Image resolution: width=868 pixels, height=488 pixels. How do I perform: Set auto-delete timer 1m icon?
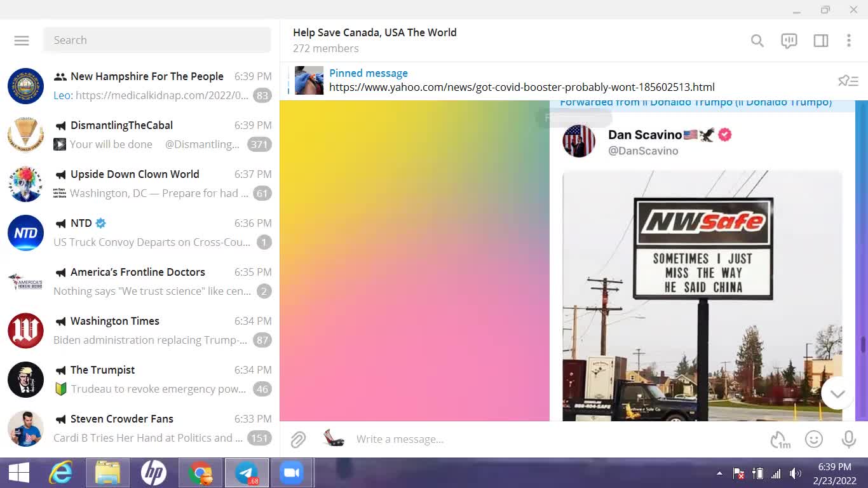780,439
